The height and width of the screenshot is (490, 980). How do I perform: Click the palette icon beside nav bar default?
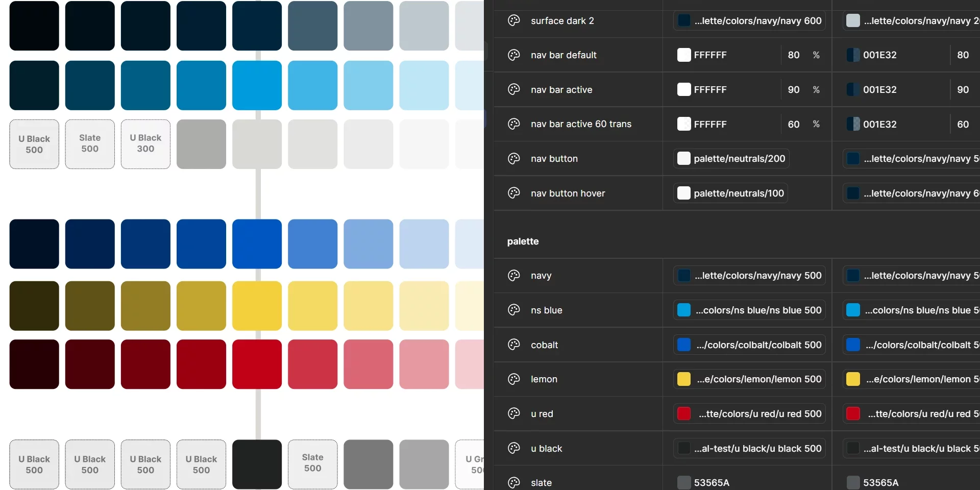pos(513,55)
